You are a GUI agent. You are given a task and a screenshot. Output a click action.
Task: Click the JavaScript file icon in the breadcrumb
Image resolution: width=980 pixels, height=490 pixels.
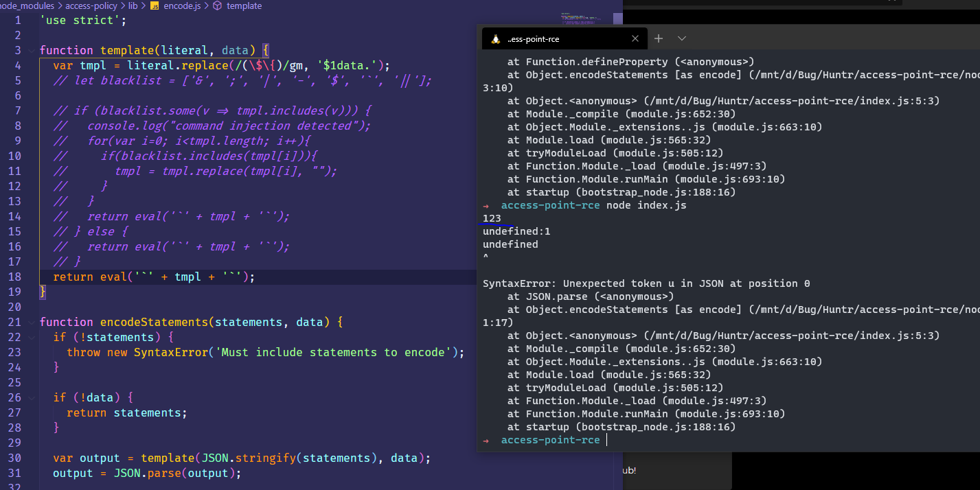point(155,5)
